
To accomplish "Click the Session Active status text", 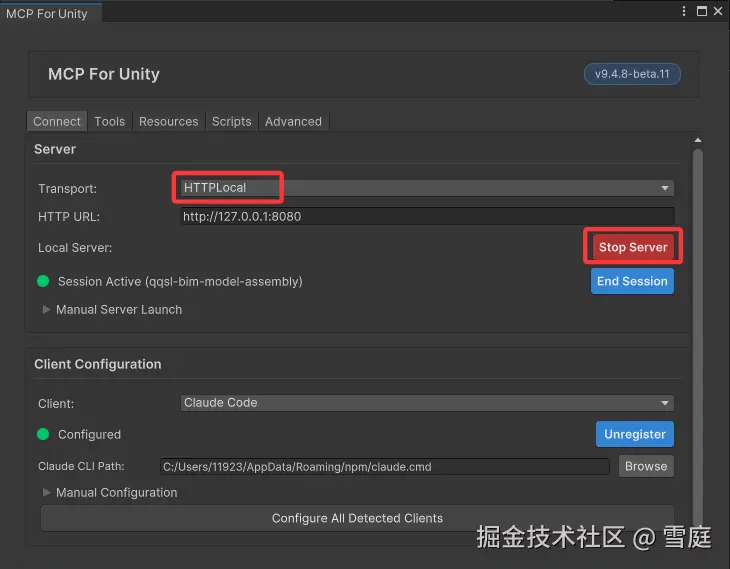I will [x=180, y=282].
